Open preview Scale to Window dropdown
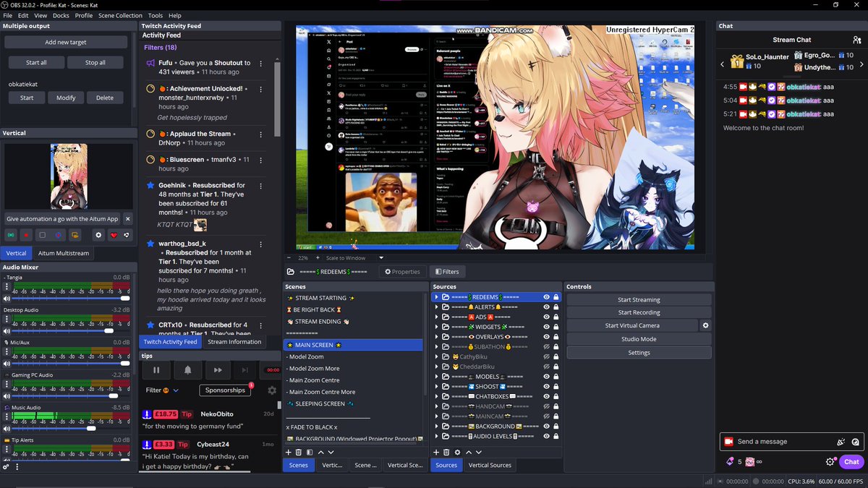Image resolution: width=868 pixels, height=488 pixels. coord(354,258)
